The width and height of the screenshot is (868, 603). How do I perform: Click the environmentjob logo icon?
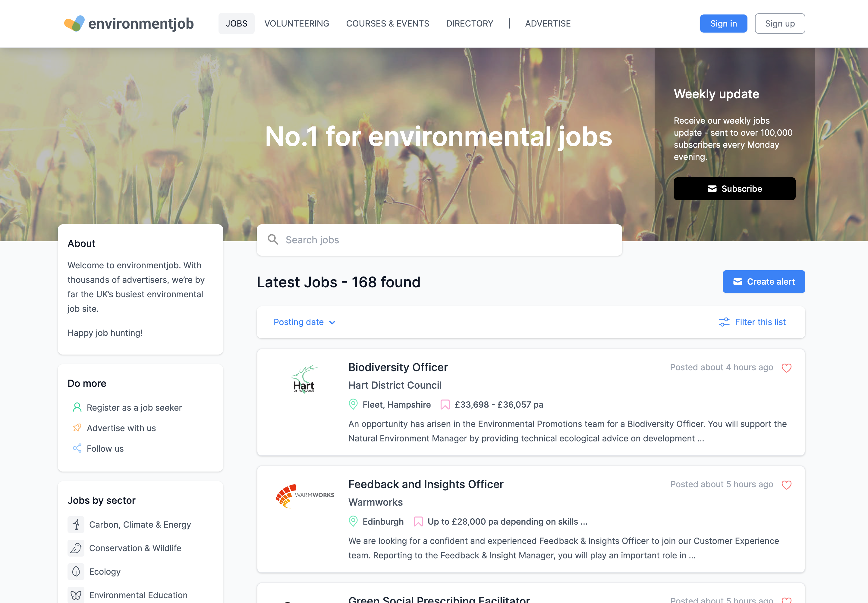(74, 24)
